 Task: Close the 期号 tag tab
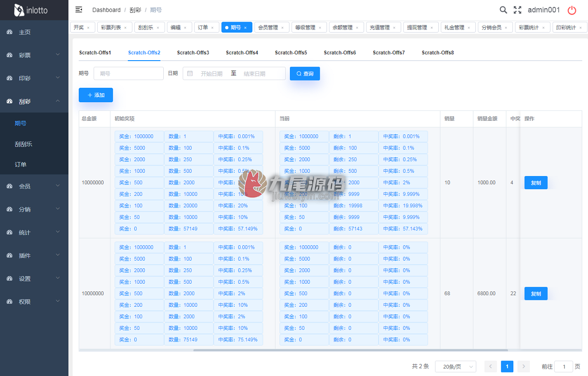[245, 28]
